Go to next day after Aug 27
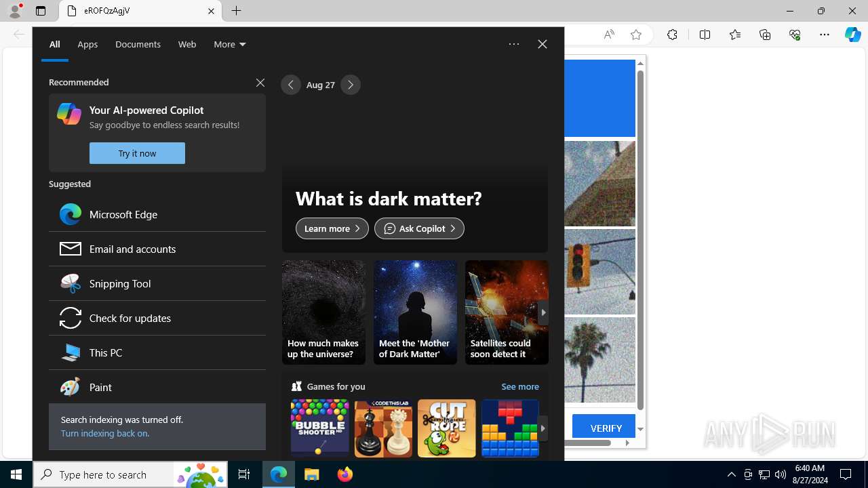 click(351, 85)
